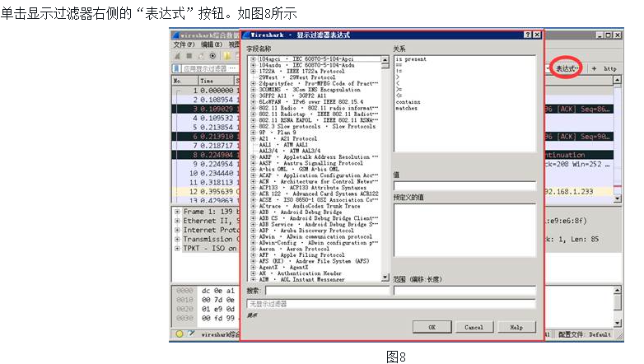644x364 pixels.
Task: Open the 文件(F) menu in main window
Action: click(184, 44)
